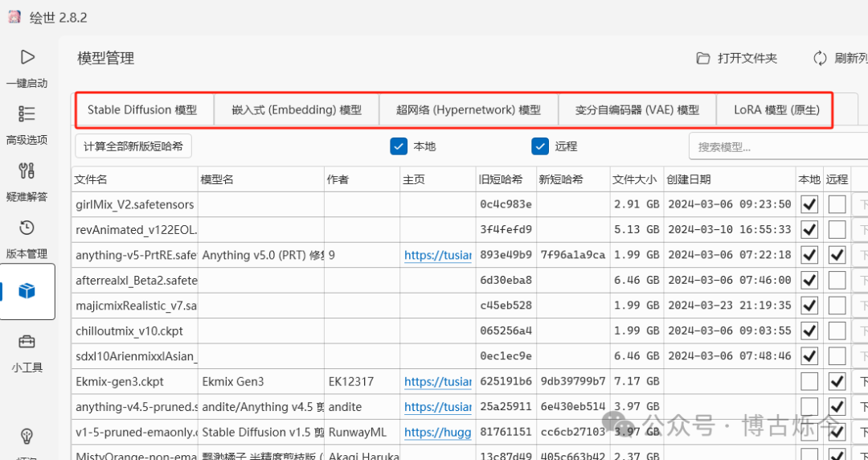
Task: Open the 疑难解答 troubleshooting page
Action: coord(27,182)
